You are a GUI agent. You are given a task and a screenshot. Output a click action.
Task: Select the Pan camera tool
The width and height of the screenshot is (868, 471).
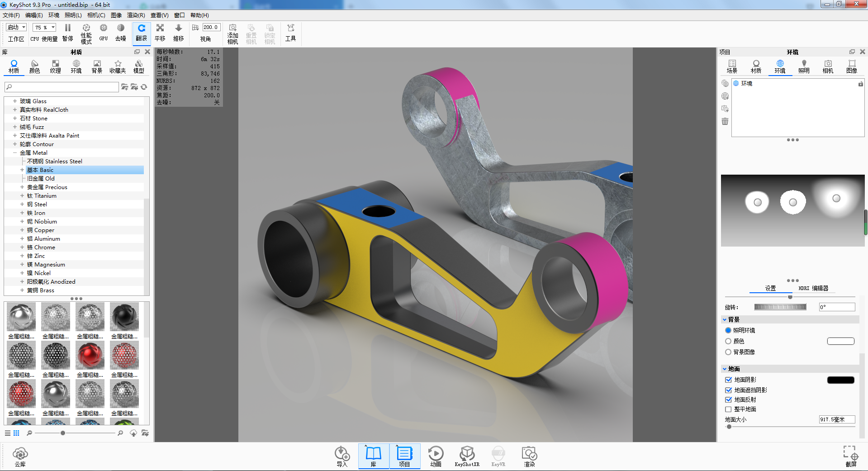pyautogui.click(x=160, y=32)
